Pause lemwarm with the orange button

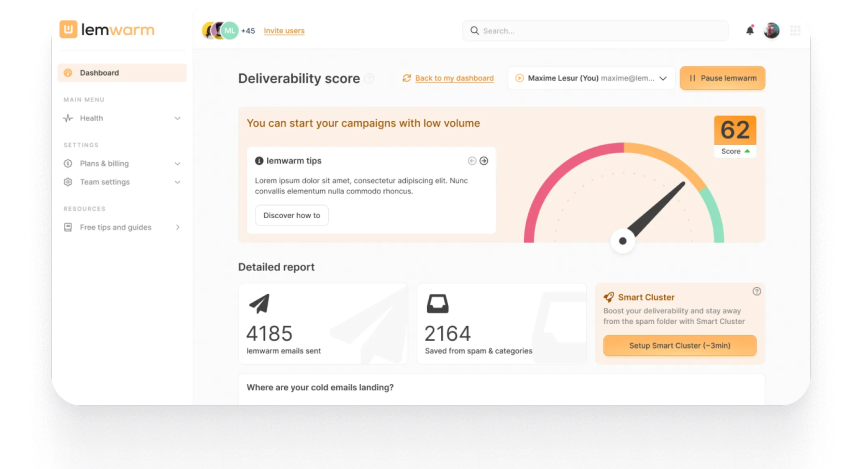pos(723,78)
